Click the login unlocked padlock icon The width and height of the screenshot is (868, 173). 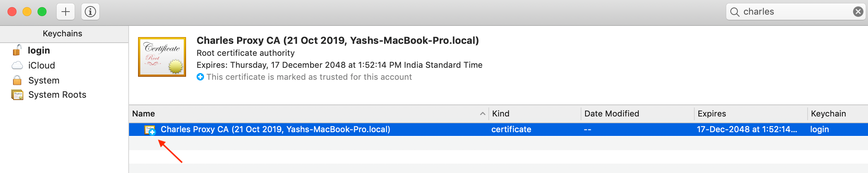(17, 50)
